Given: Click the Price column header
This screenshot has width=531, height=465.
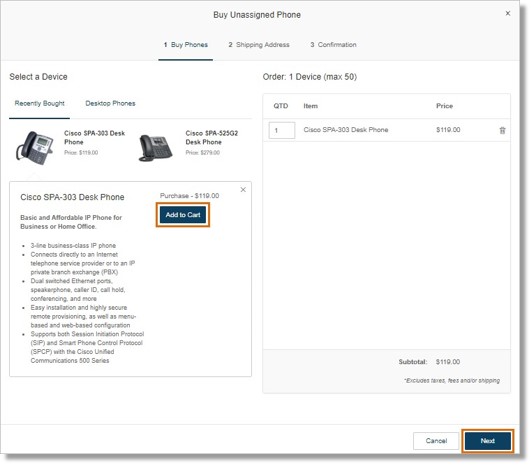Looking at the screenshot, I should 444,106.
